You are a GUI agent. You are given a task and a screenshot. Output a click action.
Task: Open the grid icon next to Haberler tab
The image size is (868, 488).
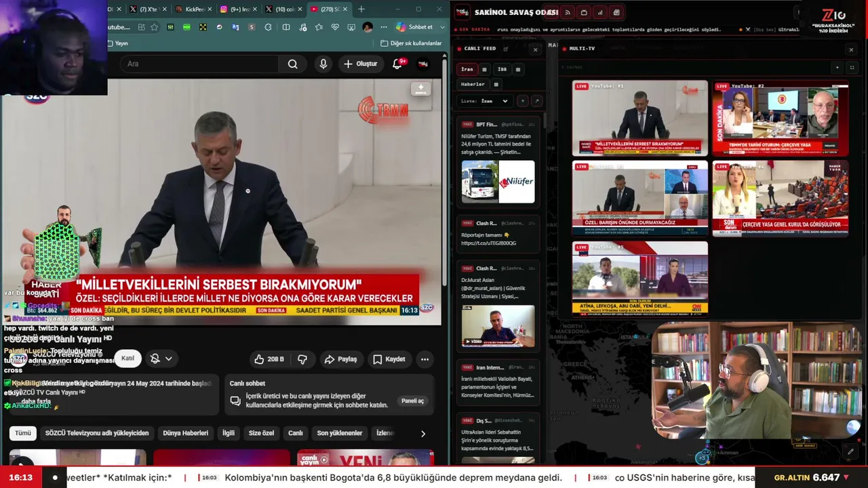tap(496, 84)
